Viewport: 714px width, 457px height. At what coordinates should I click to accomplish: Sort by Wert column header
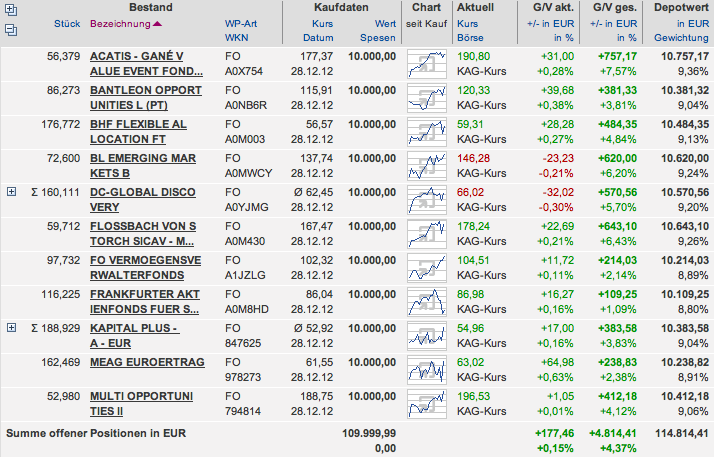coord(385,24)
